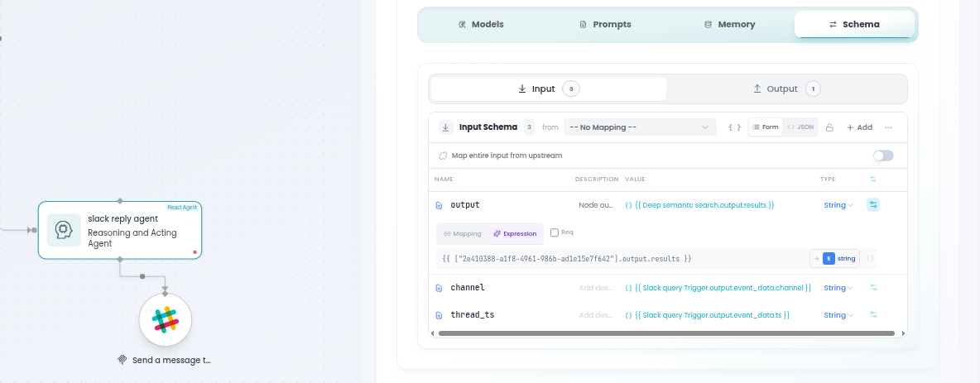This screenshot has width=980, height=383.
Task: Open the String type dropdown for thread_ts
Action: (x=838, y=315)
